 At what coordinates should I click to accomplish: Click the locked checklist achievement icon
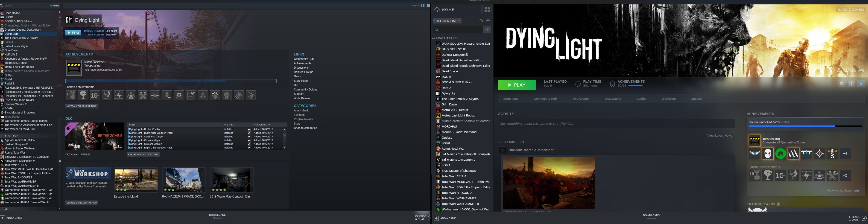(191, 96)
